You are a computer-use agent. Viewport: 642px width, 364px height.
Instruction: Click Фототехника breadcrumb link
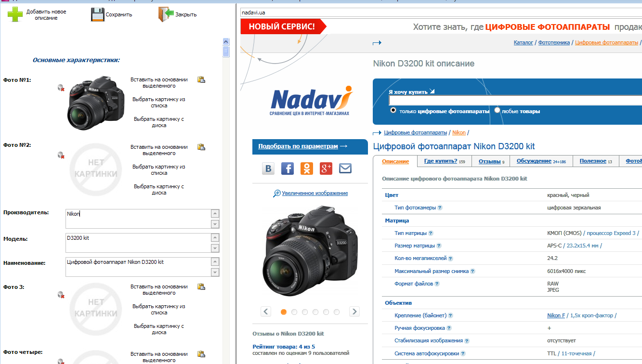coord(554,42)
